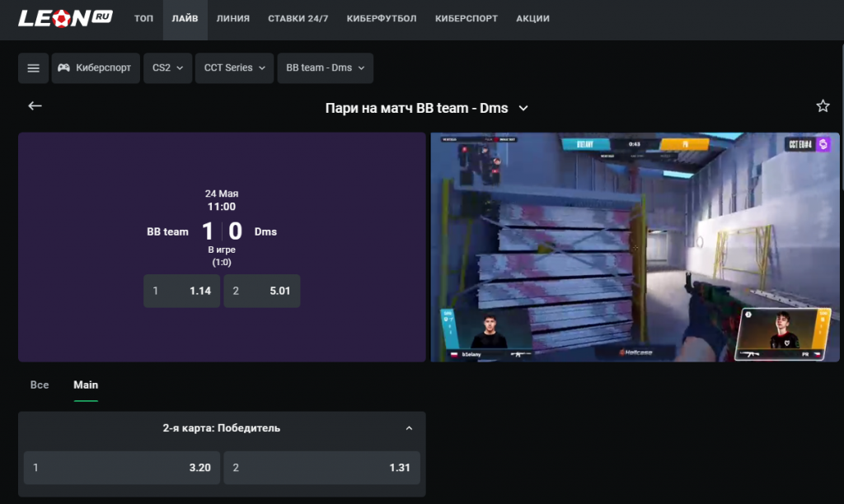Click the live match video stream
This screenshot has height=504, width=844.
tap(635, 247)
